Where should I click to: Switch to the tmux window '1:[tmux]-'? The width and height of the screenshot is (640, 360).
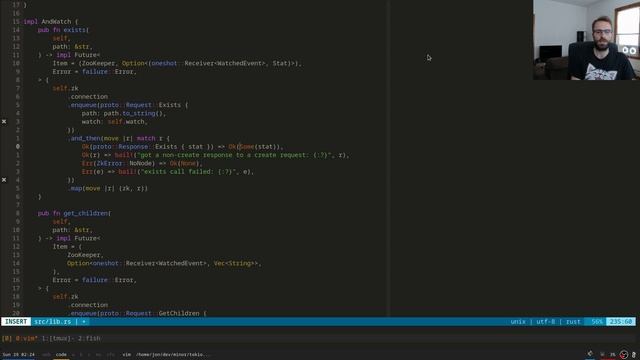click(57, 338)
